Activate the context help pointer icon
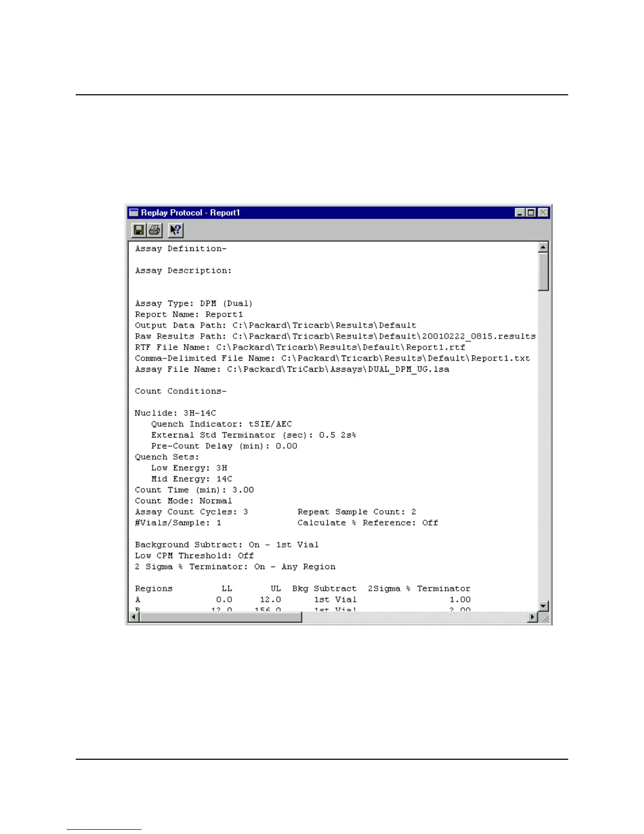 176,230
